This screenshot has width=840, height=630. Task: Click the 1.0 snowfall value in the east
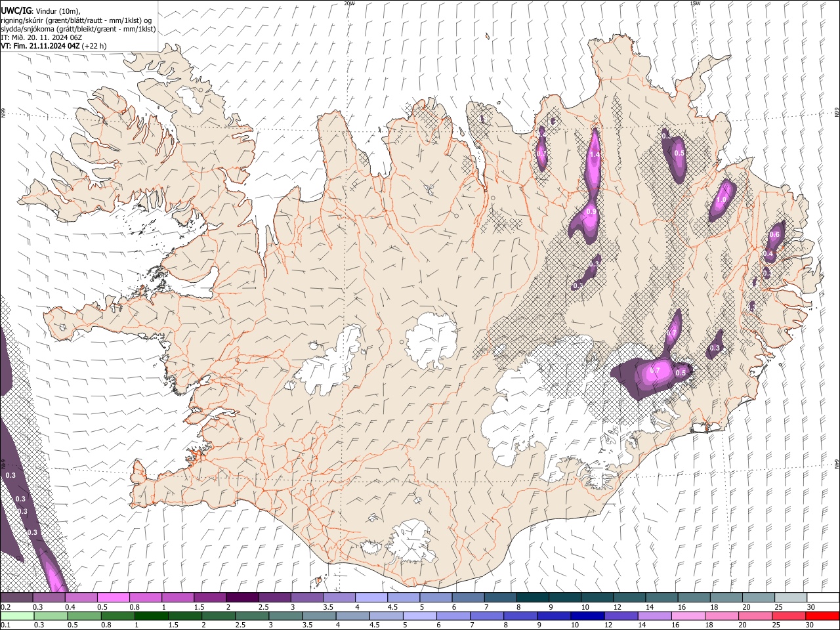tap(722, 200)
